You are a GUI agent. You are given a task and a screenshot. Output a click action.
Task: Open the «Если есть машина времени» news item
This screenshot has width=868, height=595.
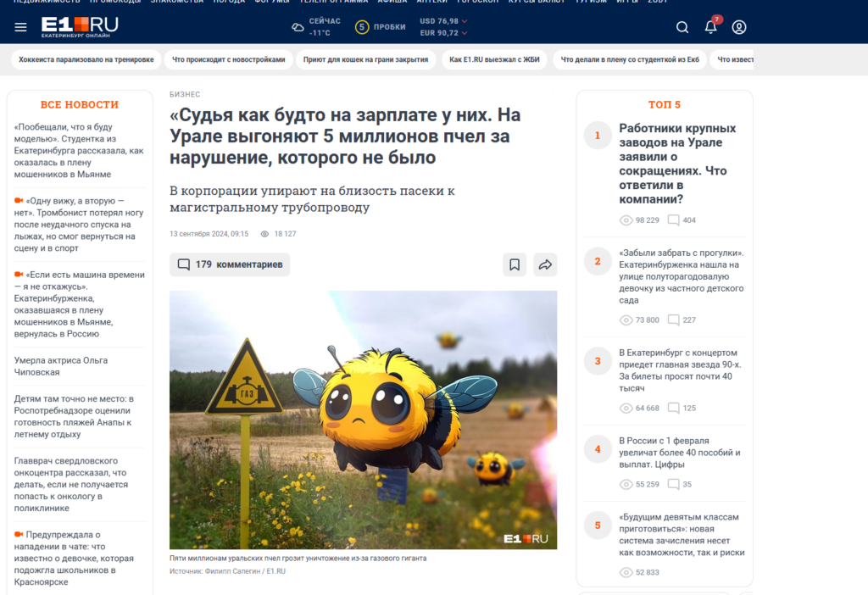click(x=79, y=304)
